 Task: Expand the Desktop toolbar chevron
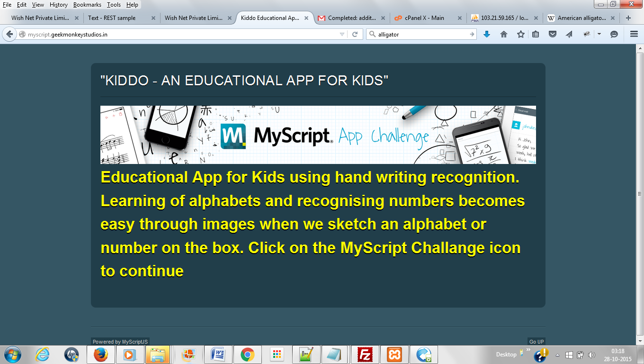(x=528, y=350)
